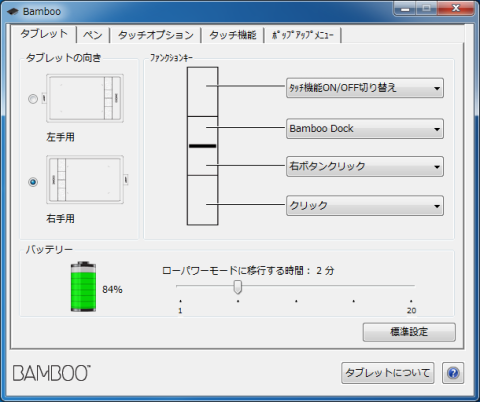Switch to the ペン tab
This screenshot has width=480, height=402.
pyautogui.click(x=93, y=35)
